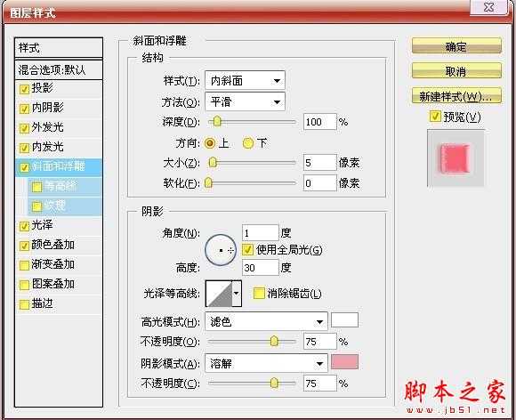516x420 pixels.
Task: Toggle the 外发光 outer glow checkbox
Action: coord(24,128)
